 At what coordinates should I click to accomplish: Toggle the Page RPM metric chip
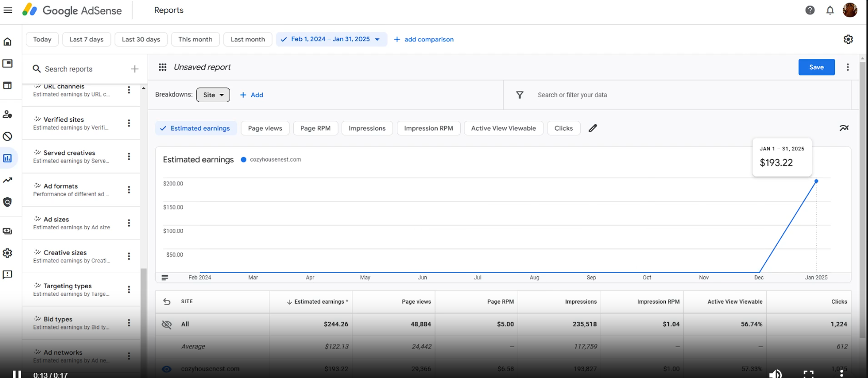316,128
